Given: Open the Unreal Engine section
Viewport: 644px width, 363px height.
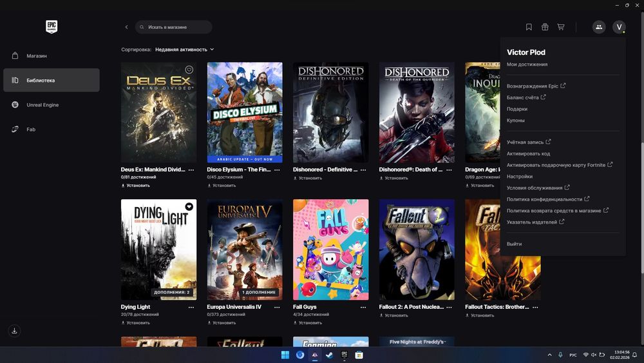Looking at the screenshot, I should 52,105.
